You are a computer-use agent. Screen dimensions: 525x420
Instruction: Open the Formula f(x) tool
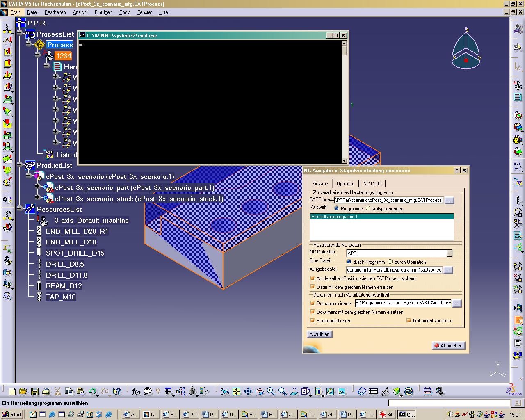[x=136, y=391]
